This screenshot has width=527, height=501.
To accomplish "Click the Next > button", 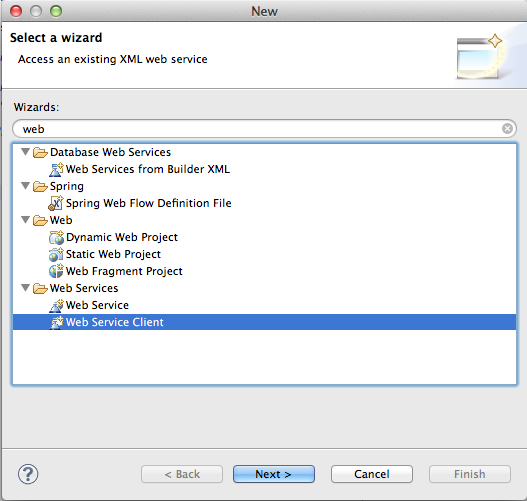I will [x=274, y=474].
